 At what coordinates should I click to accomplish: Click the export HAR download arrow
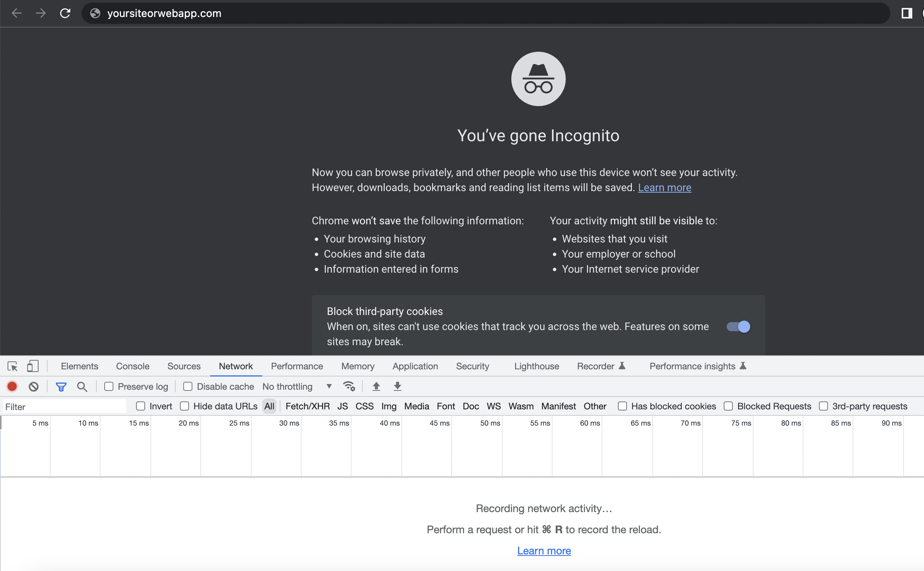pyautogui.click(x=397, y=386)
